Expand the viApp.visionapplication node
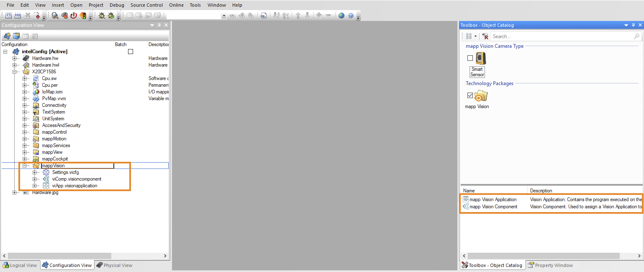This screenshot has width=644, height=272. (x=35, y=186)
